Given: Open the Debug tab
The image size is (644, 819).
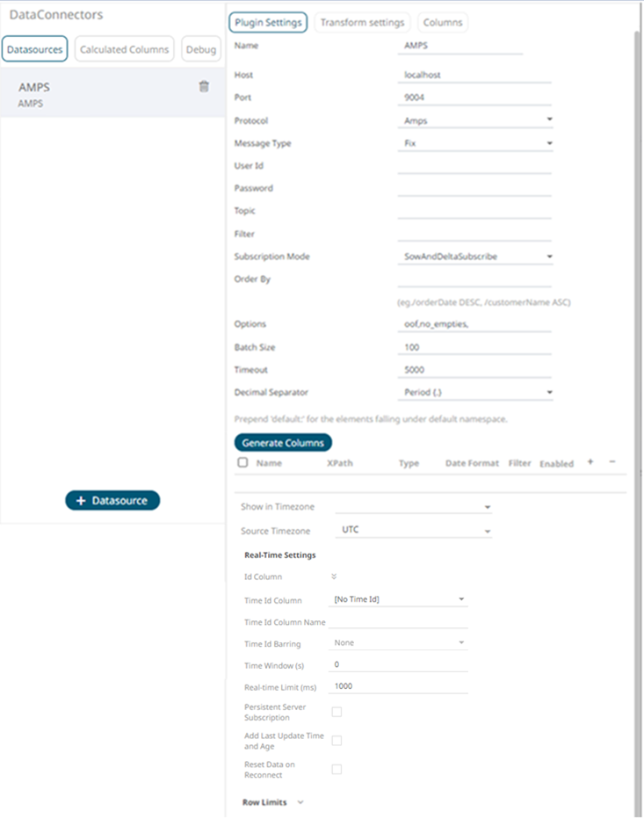Looking at the screenshot, I should coord(201,49).
